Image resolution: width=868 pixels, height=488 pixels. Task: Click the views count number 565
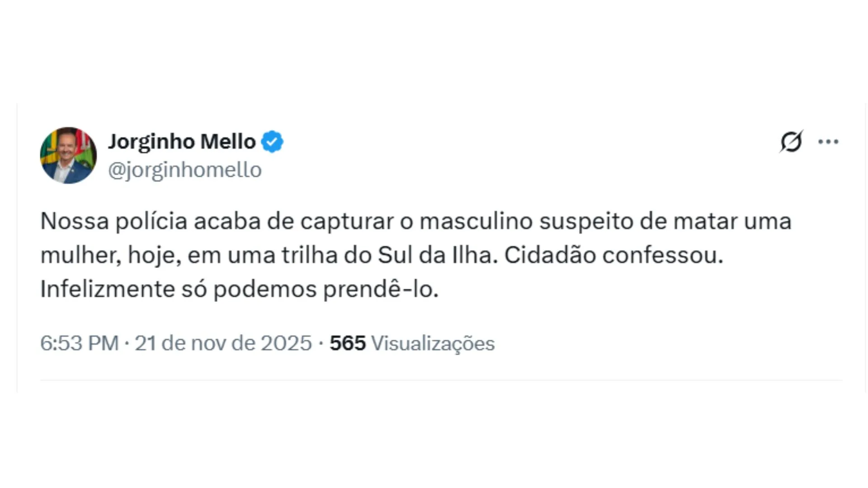348,343
